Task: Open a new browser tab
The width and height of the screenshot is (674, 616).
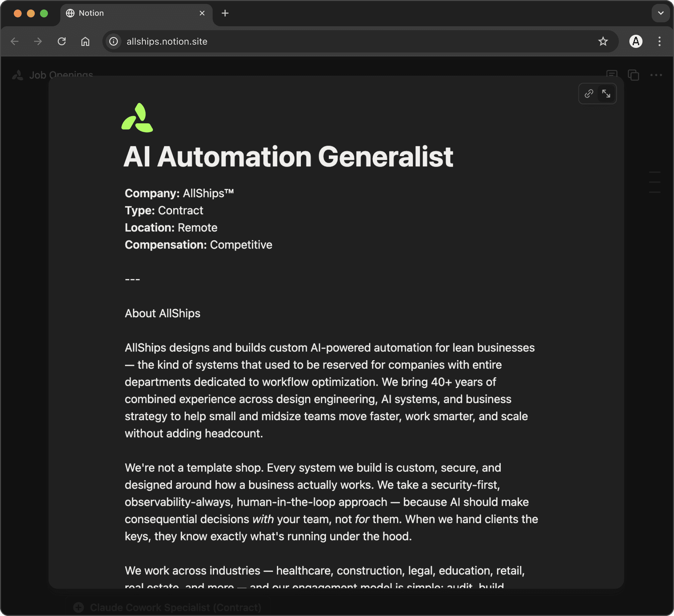Action: point(225,13)
